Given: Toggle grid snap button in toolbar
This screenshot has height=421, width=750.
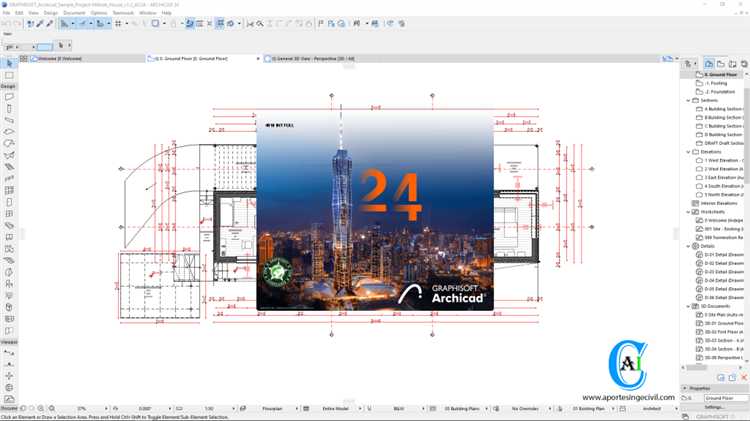Looking at the screenshot, I should click(x=118, y=23).
